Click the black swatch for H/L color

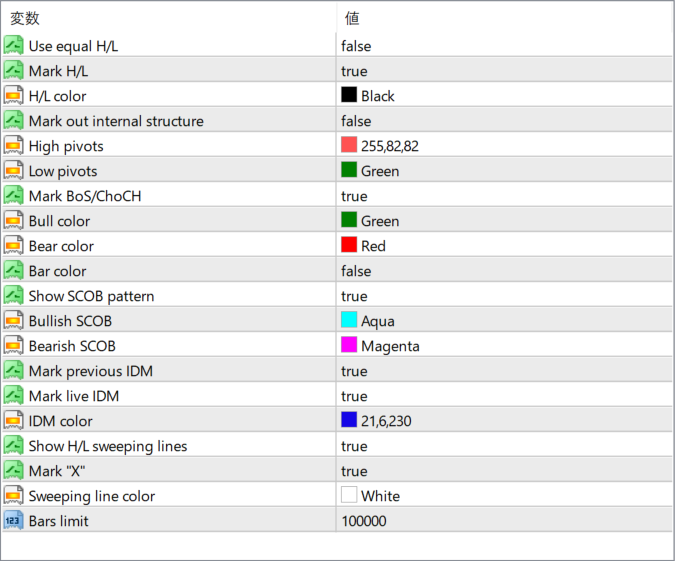coord(349,95)
